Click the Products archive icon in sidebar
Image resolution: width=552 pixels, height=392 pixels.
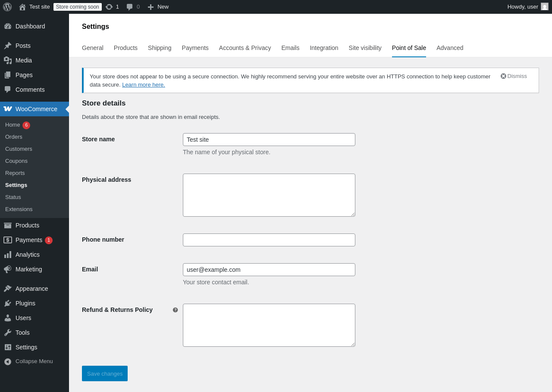[x=8, y=225]
